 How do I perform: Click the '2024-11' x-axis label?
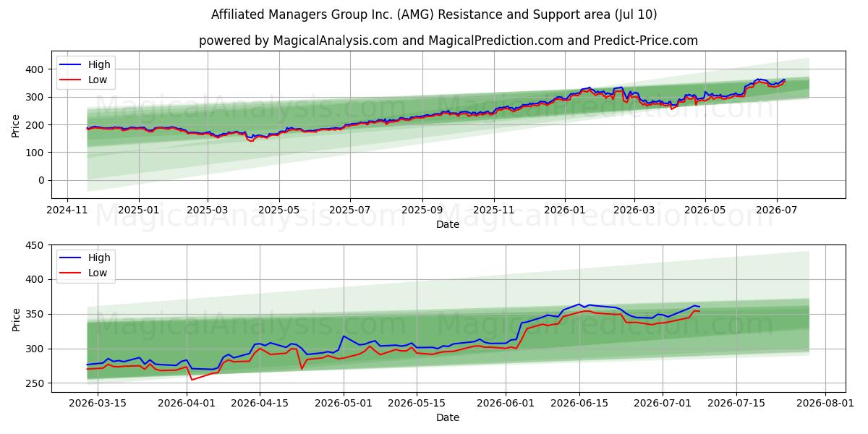(67, 210)
